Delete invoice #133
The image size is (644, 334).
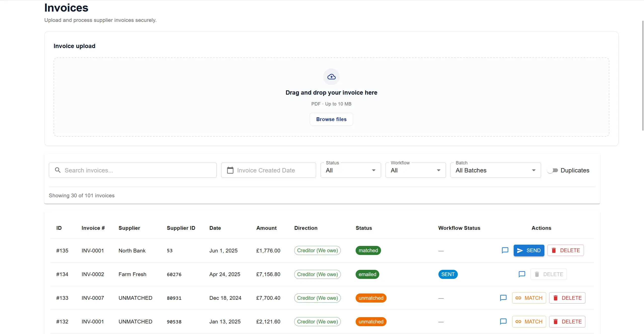(567, 298)
